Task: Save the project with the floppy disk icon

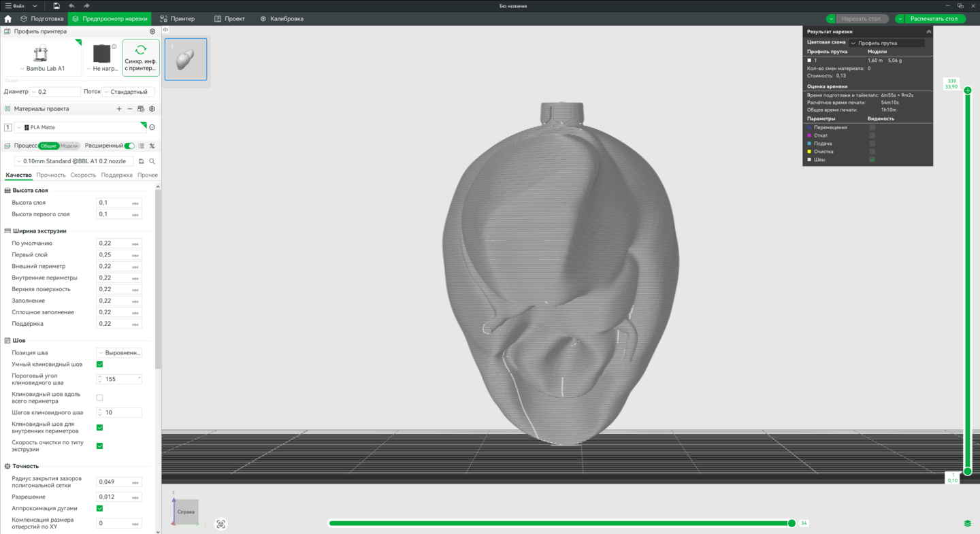Action: pos(56,5)
